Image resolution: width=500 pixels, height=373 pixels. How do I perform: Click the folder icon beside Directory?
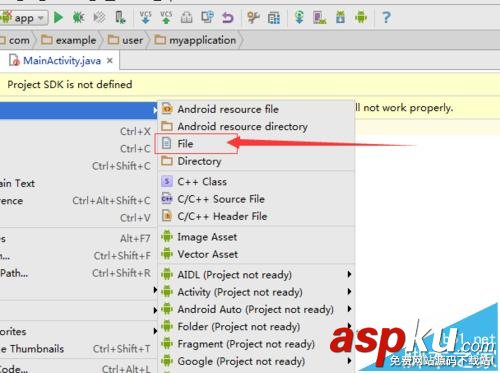click(167, 161)
